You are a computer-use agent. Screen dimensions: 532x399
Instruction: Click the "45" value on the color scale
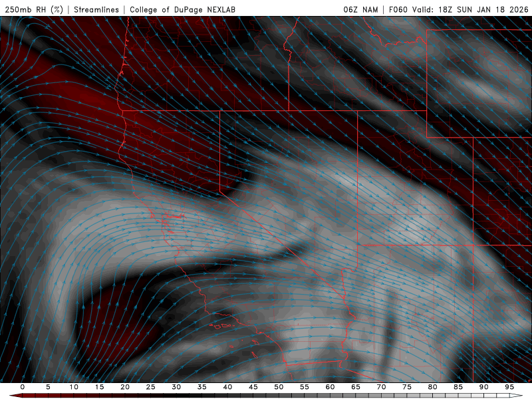[253, 387]
